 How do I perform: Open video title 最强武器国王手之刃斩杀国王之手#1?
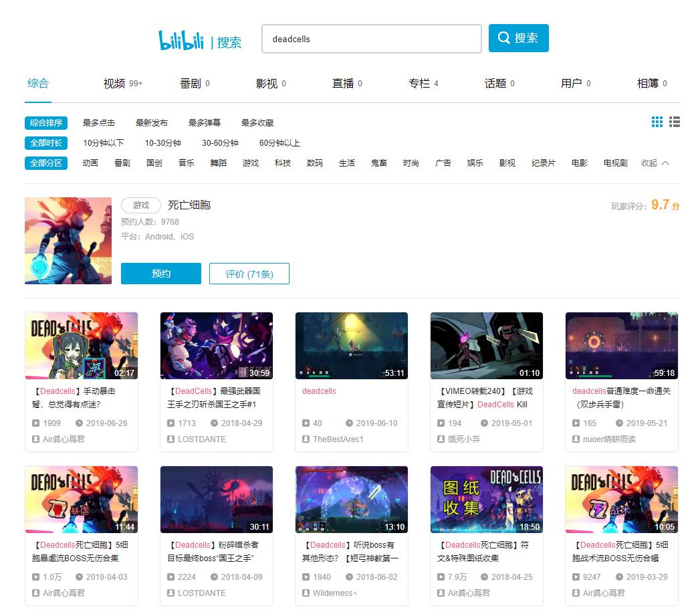click(x=214, y=397)
